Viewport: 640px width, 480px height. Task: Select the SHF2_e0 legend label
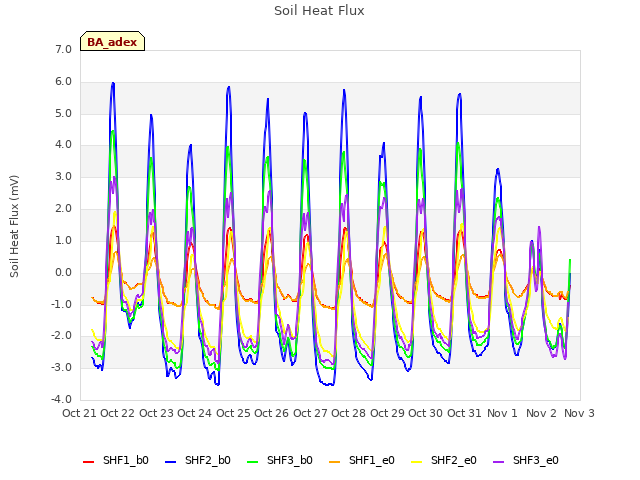point(454,461)
